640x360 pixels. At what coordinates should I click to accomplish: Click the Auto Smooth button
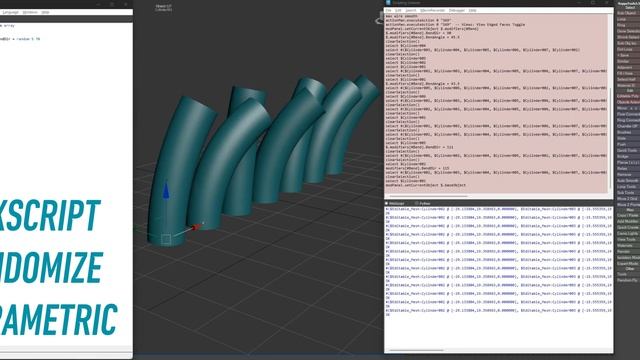628,180
